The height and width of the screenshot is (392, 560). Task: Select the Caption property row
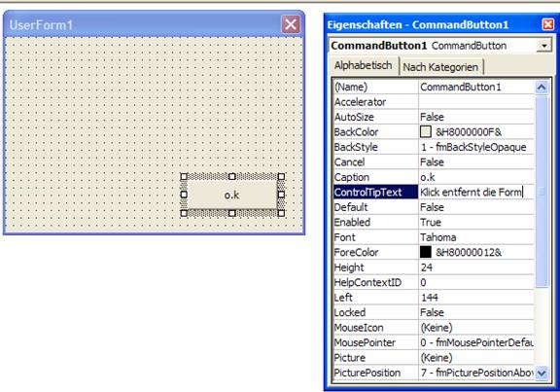[434, 177]
